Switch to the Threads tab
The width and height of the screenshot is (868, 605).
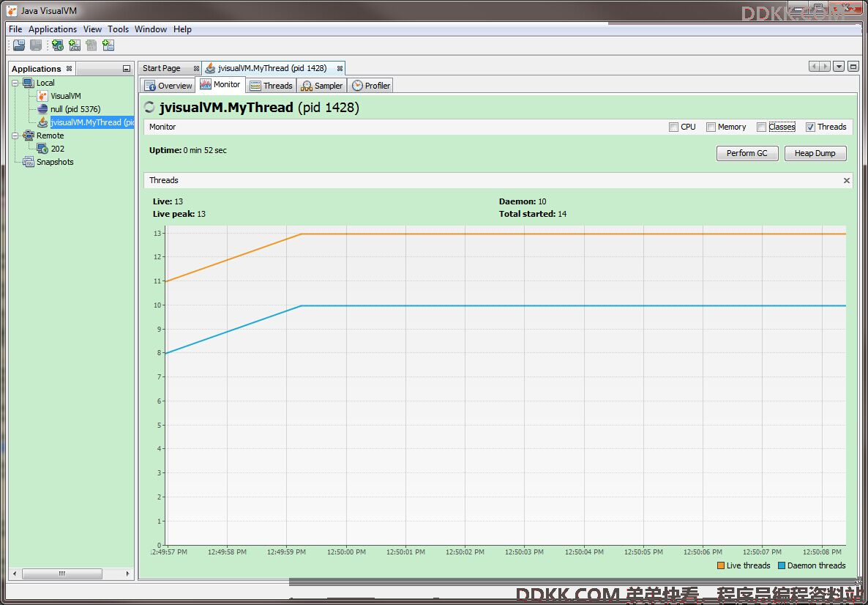point(272,85)
